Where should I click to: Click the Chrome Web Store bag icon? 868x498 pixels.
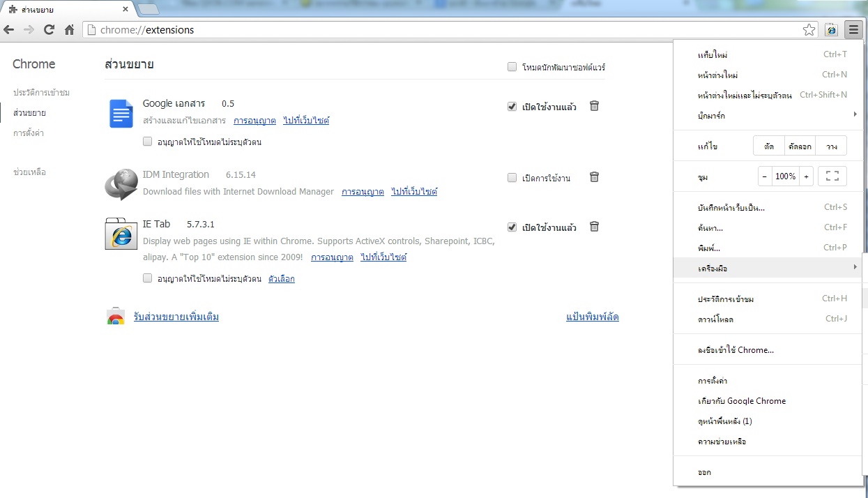[116, 317]
